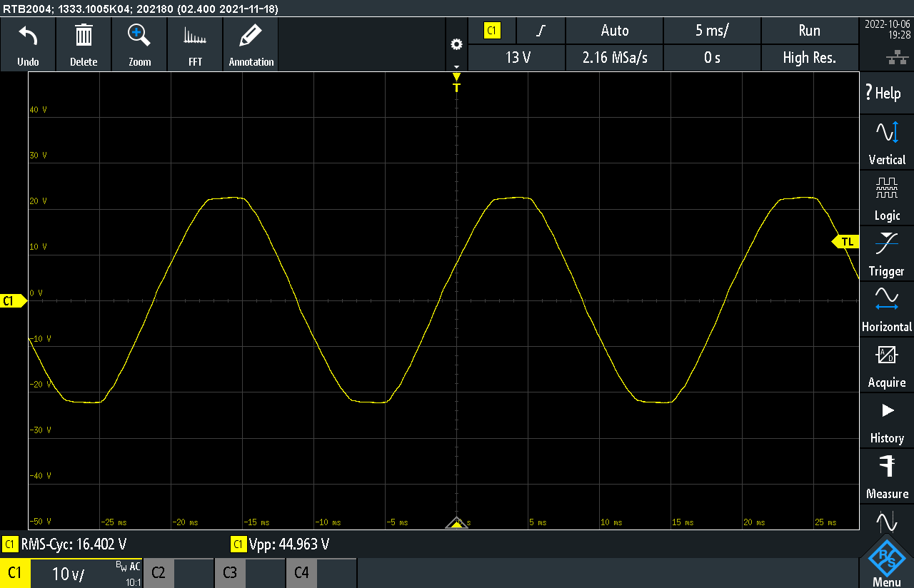The width and height of the screenshot is (914, 588).
Task: Click the 2.16 MSa/s sample rate field
Action: point(614,58)
